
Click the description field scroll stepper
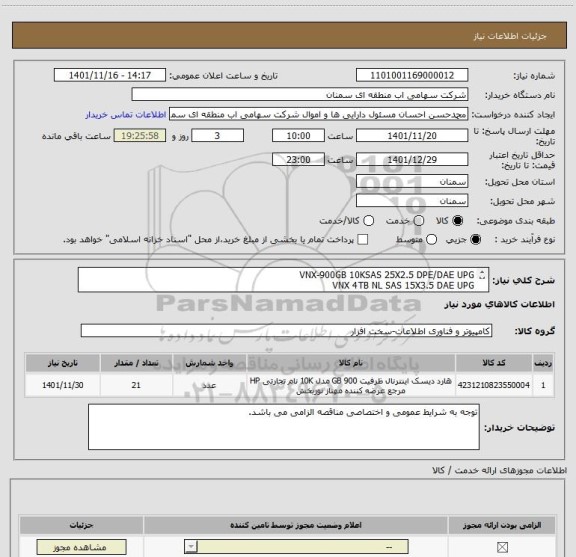point(482,275)
